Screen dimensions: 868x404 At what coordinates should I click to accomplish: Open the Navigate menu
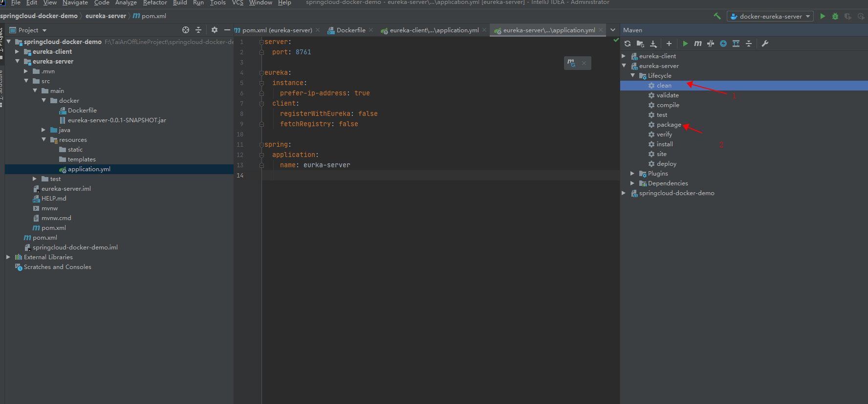tap(75, 2)
